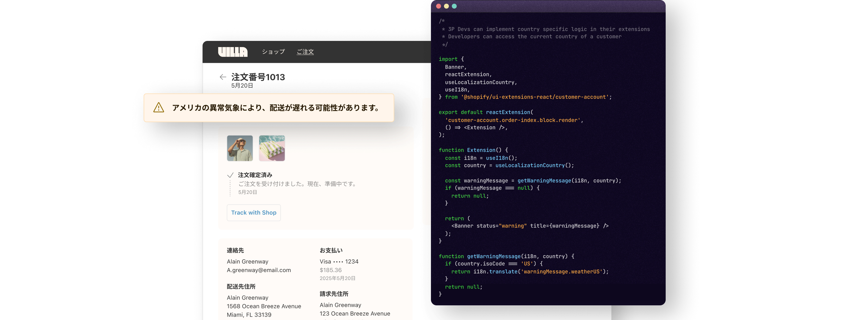Click the checkmark icon beside 注文確定済み
This screenshot has width=868, height=320.
coord(230,175)
